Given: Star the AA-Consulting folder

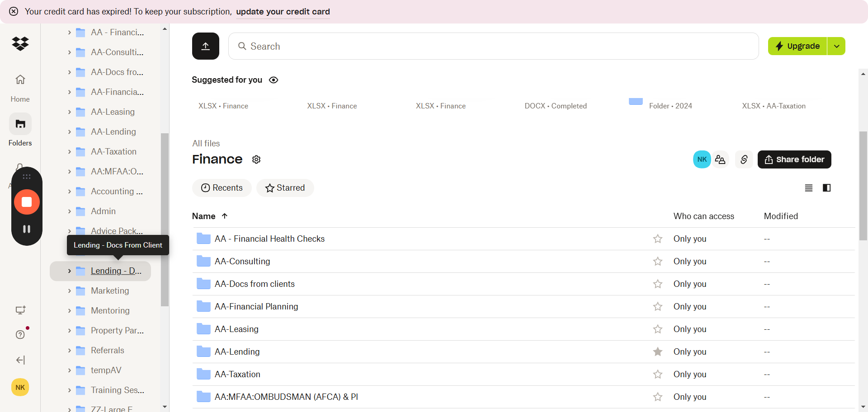Looking at the screenshot, I should (x=658, y=262).
